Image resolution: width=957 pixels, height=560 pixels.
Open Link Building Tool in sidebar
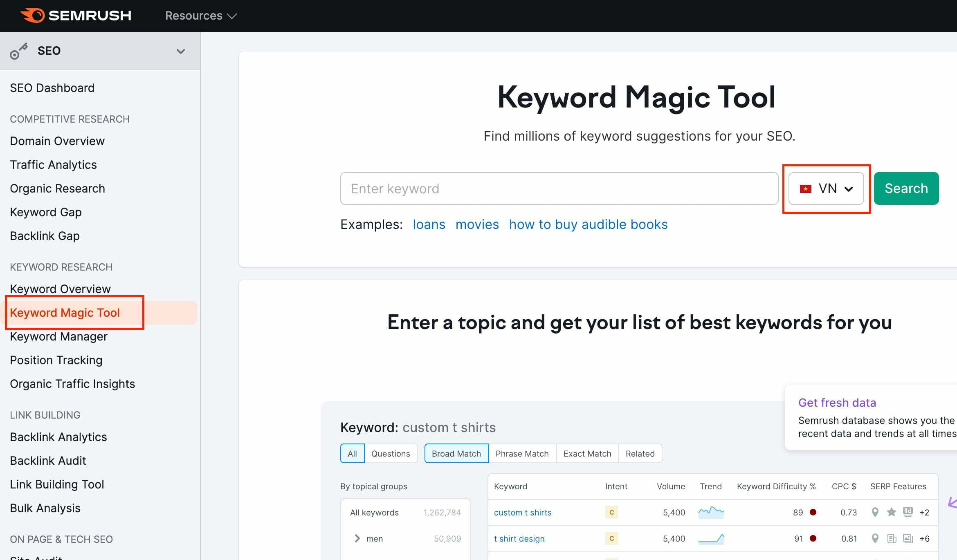coord(57,484)
